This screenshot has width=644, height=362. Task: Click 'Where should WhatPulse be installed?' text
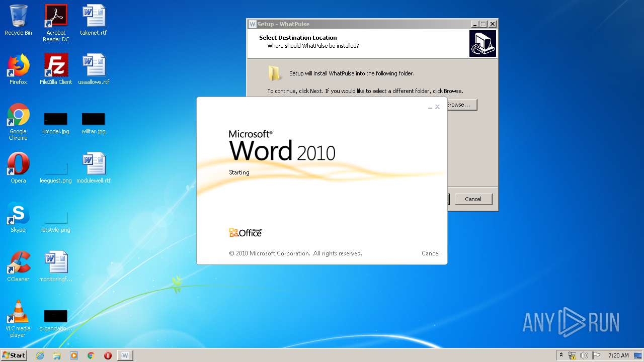point(313,46)
